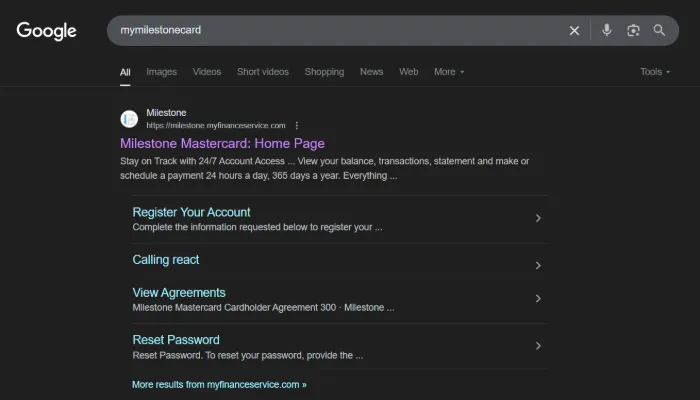This screenshot has height=400, width=700.
Task: Open the Tools dropdown
Action: (x=655, y=72)
